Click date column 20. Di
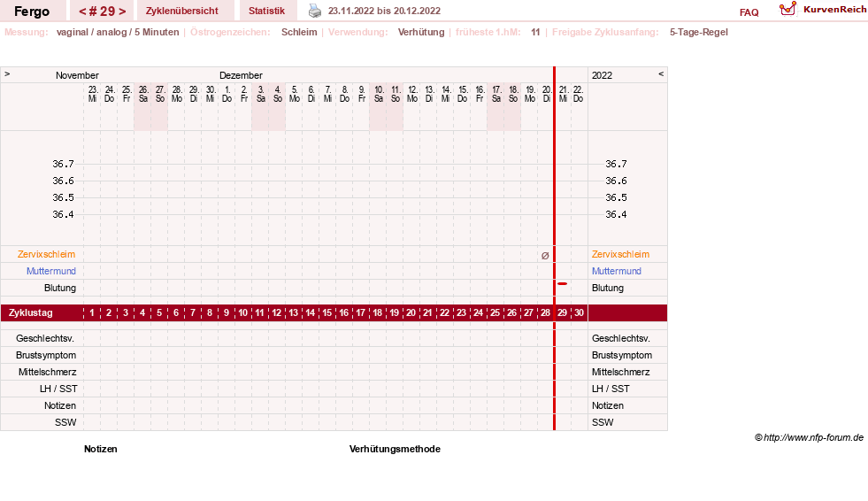Viewport: 868px width, 501px height. 547,94
